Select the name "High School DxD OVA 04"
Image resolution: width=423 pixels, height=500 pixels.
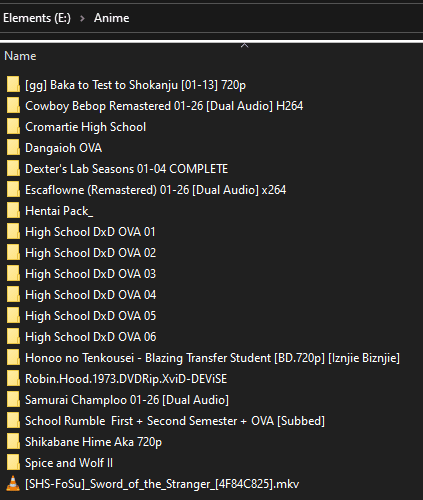[91, 295]
